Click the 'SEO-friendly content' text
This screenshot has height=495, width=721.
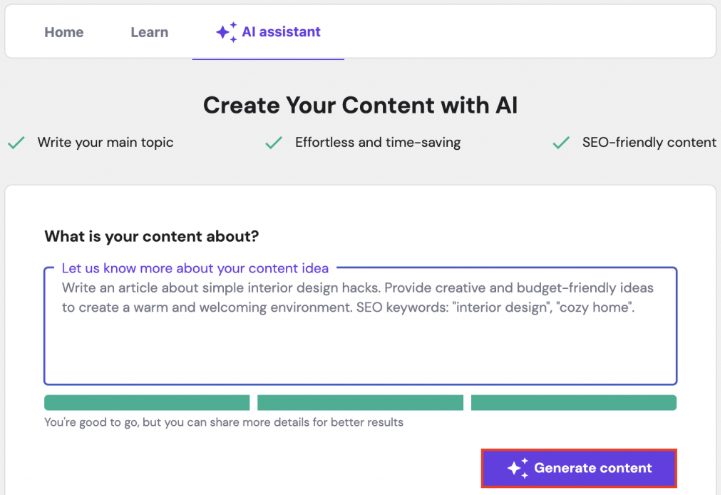point(649,143)
